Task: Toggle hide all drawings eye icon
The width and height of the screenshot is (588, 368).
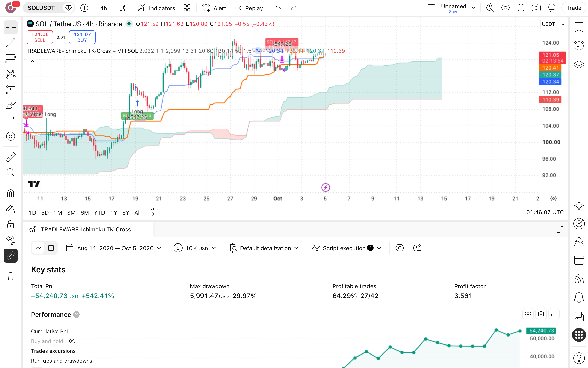Action: coord(10,240)
